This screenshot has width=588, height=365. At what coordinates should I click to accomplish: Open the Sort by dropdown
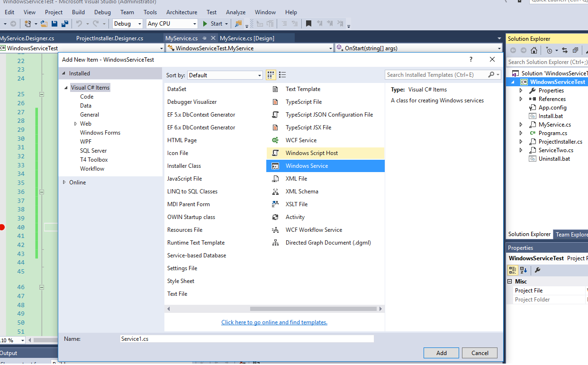click(x=225, y=75)
